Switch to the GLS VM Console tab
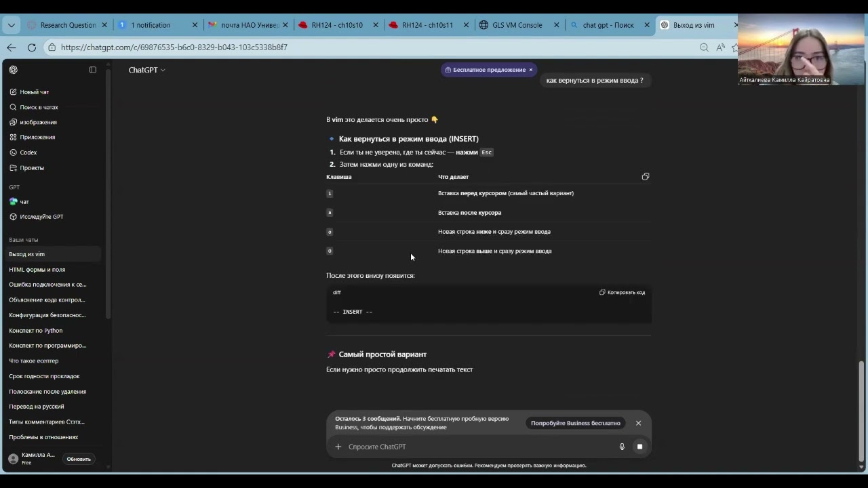 (519, 25)
